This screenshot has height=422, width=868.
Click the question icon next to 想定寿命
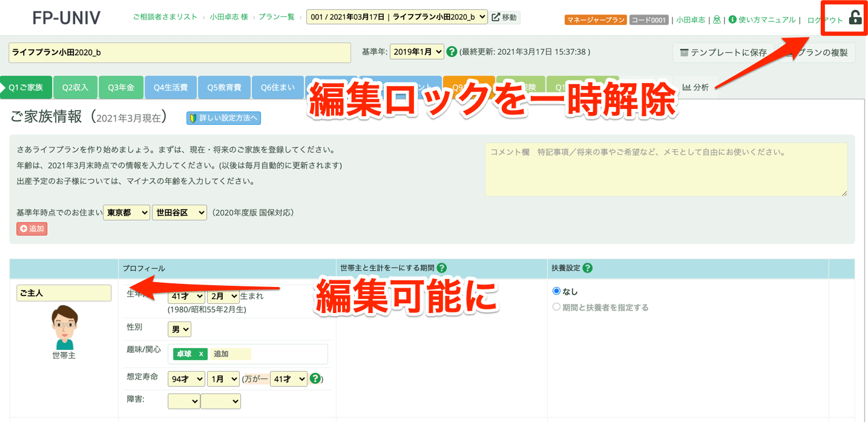pyautogui.click(x=315, y=378)
